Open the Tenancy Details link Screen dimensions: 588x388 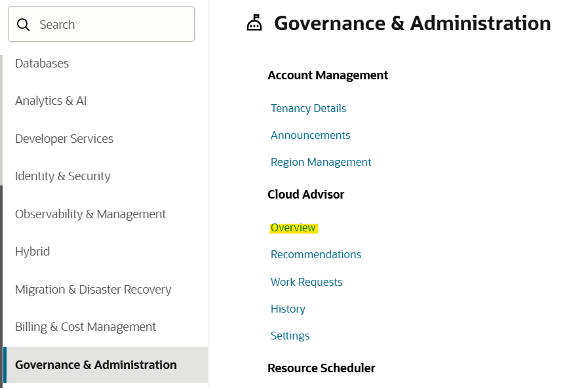point(308,109)
